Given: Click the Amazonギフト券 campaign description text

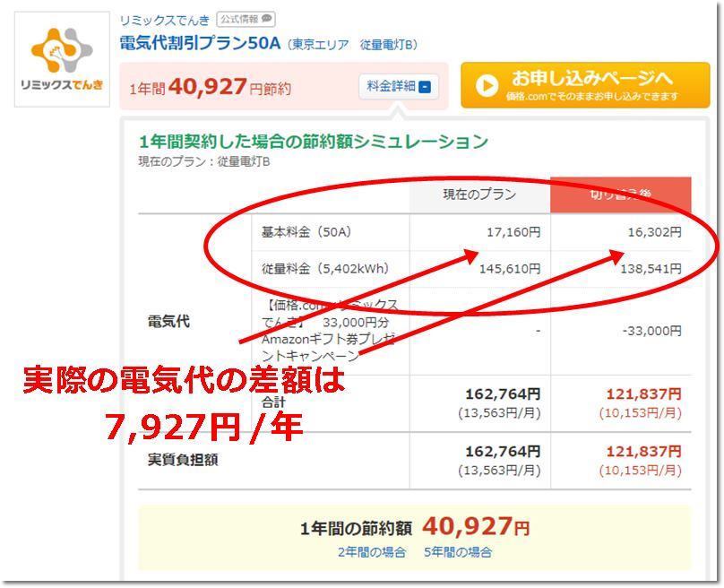Looking at the screenshot, I should coord(329,331).
